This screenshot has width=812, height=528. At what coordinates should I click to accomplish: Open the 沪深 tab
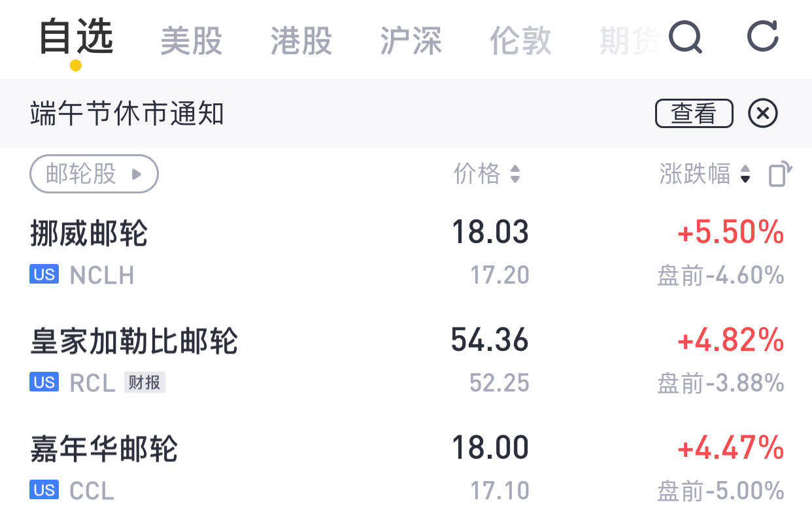pyautogui.click(x=411, y=41)
